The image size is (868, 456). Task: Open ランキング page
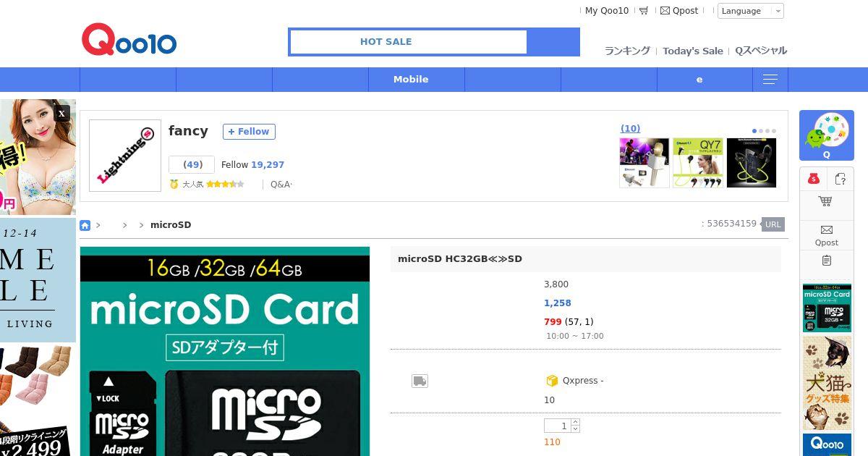[627, 51]
